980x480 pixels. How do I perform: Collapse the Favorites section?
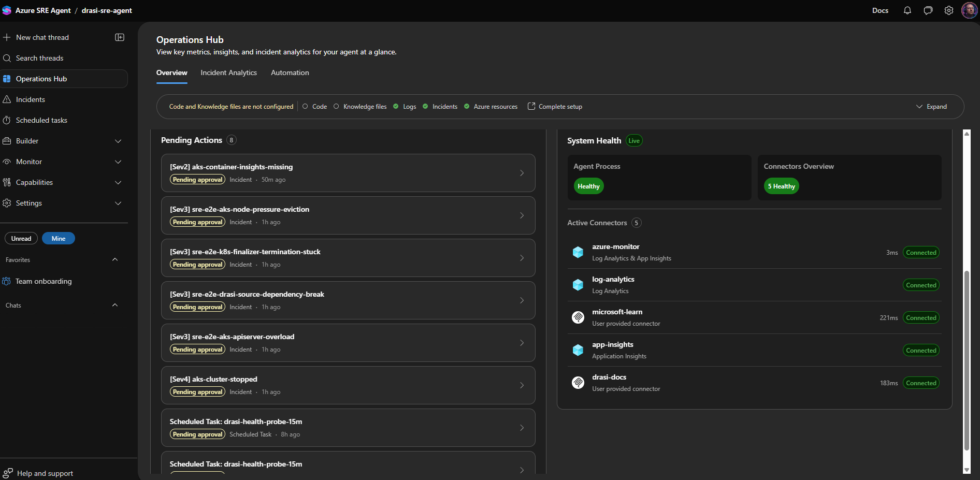[x=115, y=259]
